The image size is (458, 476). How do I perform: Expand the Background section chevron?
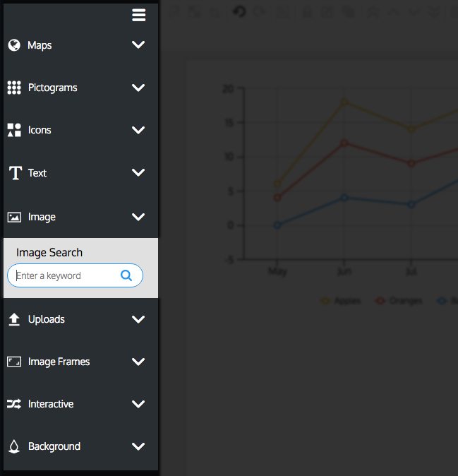[138, 446]
